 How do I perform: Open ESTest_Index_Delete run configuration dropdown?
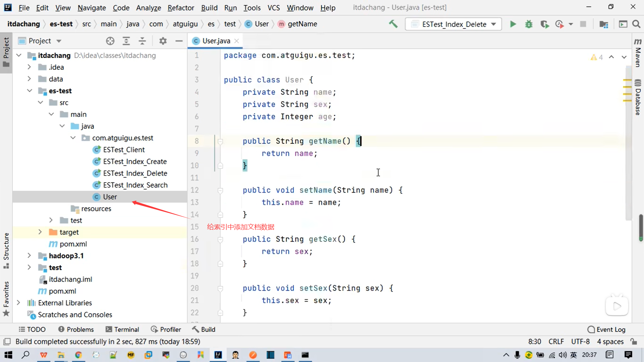coord(453,24)
